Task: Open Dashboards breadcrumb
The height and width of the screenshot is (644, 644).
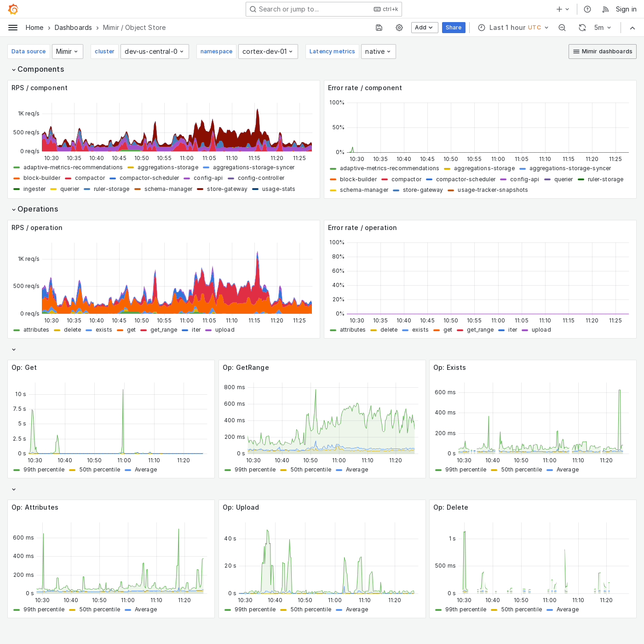Action: (73, 28)
